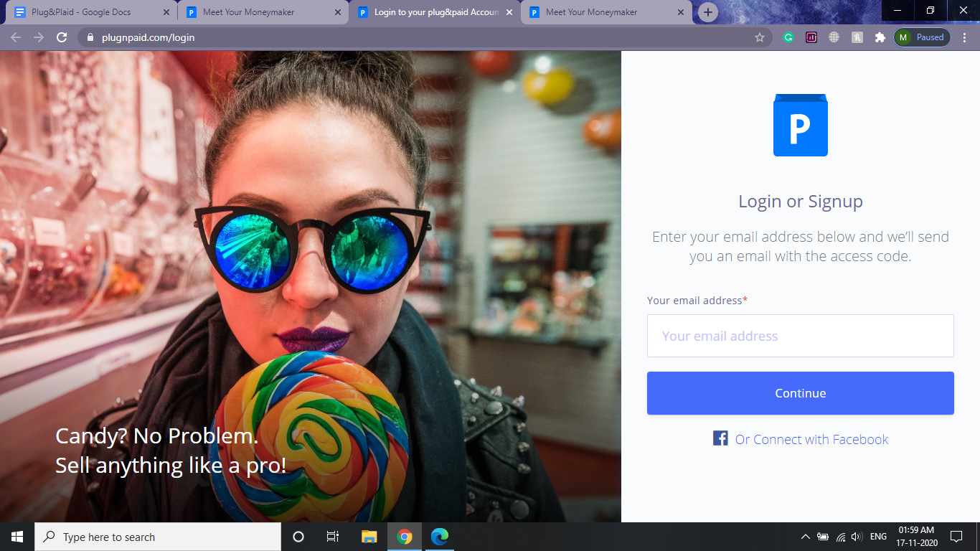
Task: Click the Continue button
Action: [801, 393]
